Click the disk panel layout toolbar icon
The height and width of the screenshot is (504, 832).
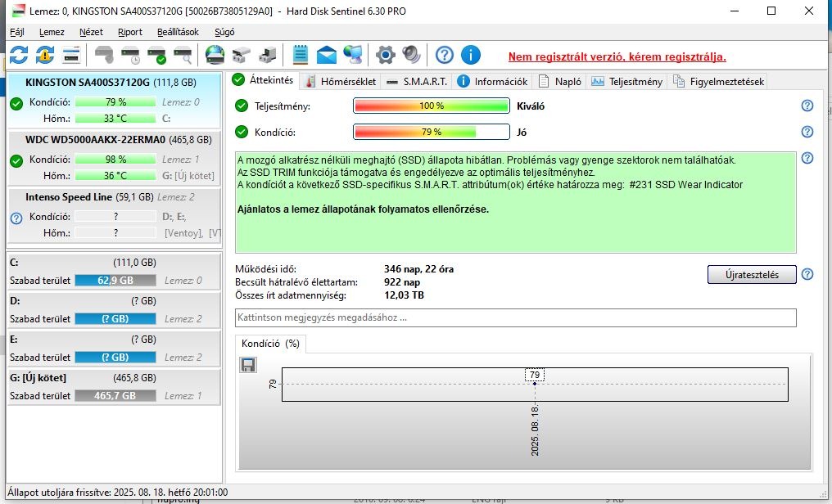point(71,55)
